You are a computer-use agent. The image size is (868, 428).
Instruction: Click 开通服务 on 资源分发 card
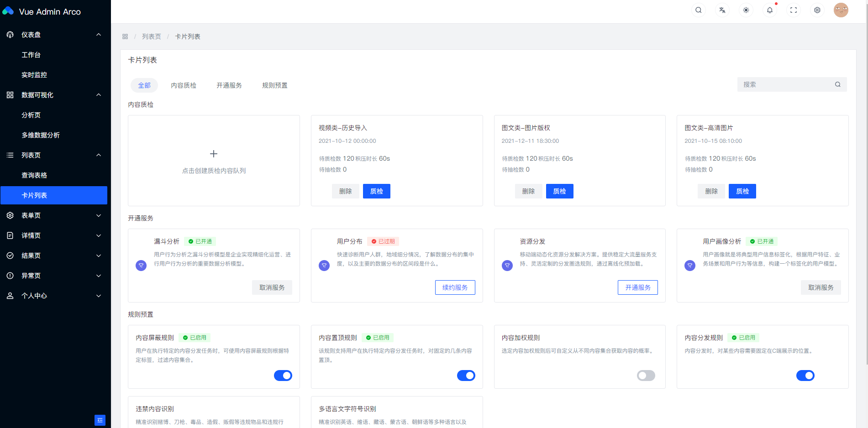click(x=638, y=287)
